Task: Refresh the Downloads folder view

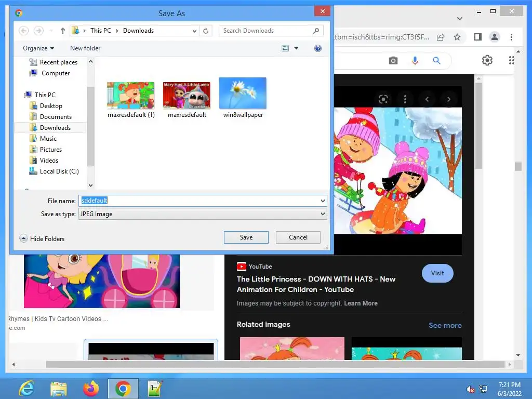Action: click(x=206, y=31)
